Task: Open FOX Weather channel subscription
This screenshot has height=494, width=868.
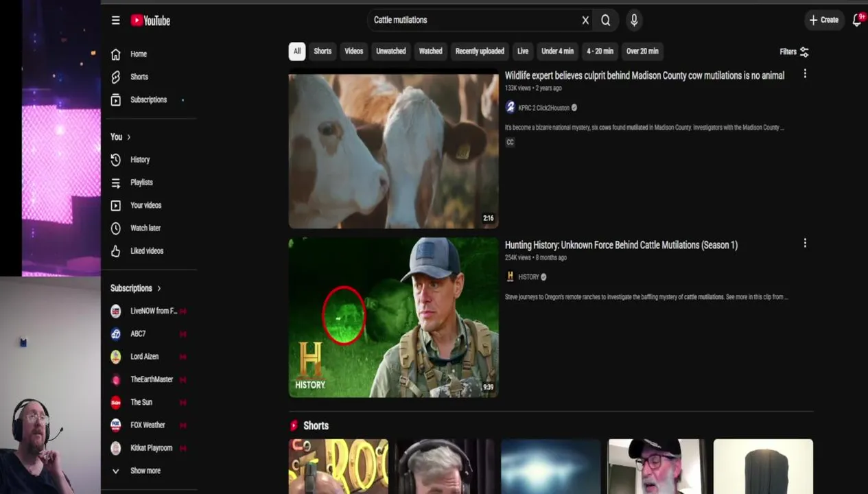Action: (x=149, y=425)
